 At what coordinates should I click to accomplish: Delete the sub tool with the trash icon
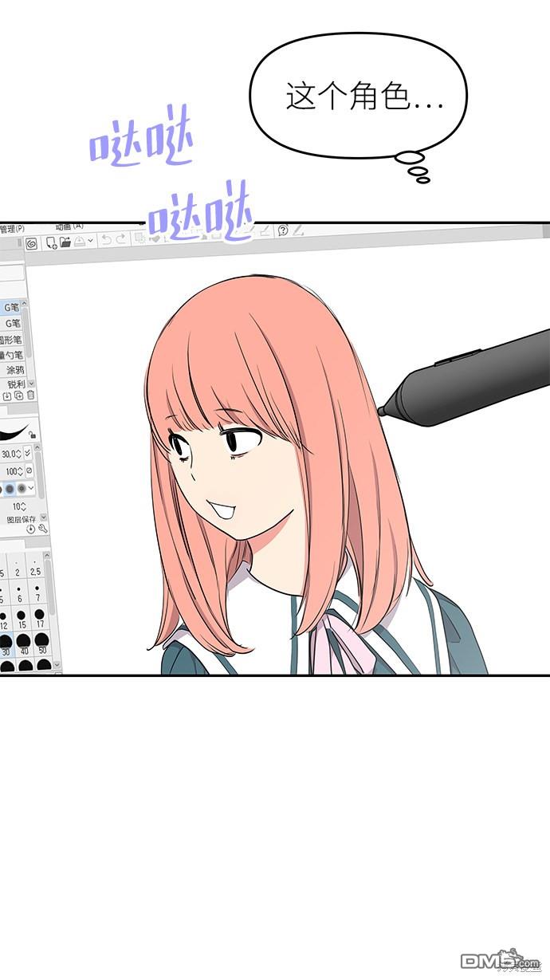(x=31, y=395)
